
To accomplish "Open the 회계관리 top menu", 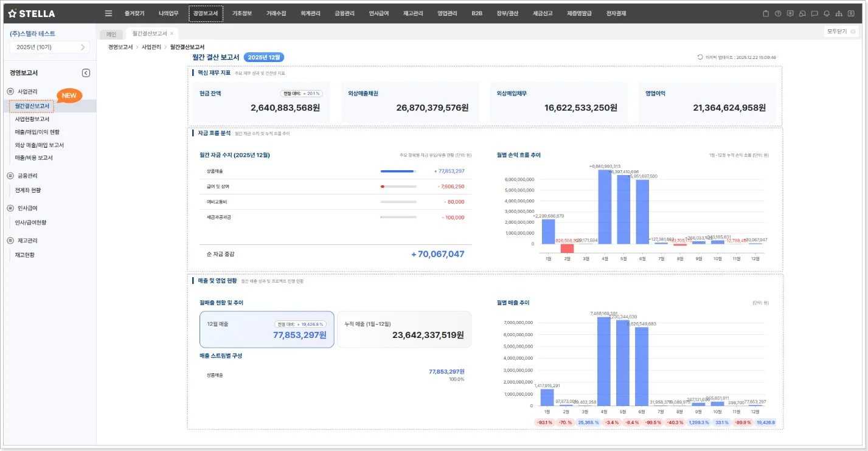I will pos(310,13).
